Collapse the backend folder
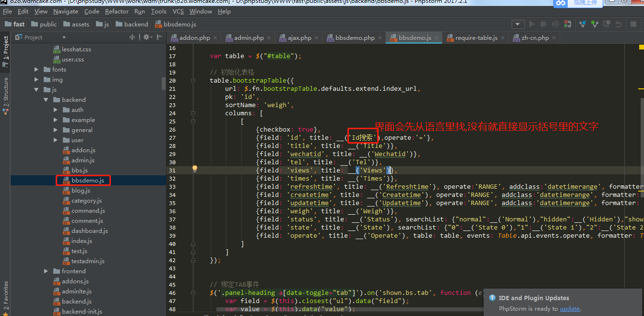The width and height of the screenshot is (644, 316). coord(46,100)
